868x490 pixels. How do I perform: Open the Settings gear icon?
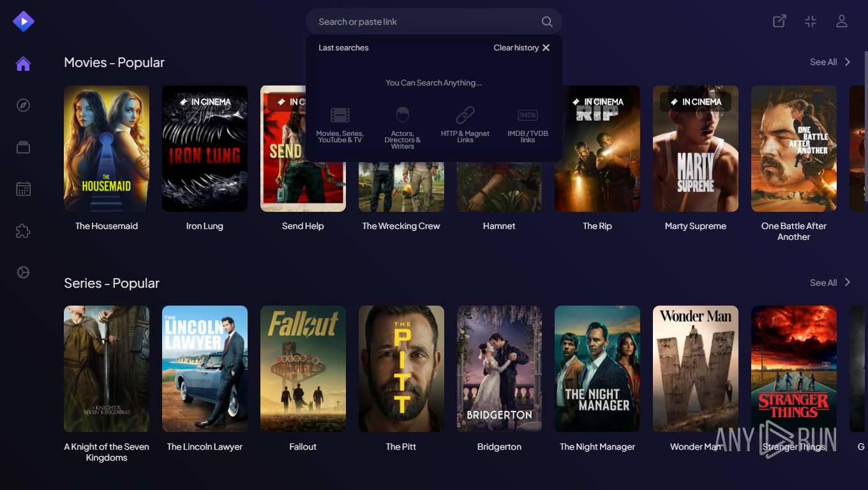pos(24,272)
